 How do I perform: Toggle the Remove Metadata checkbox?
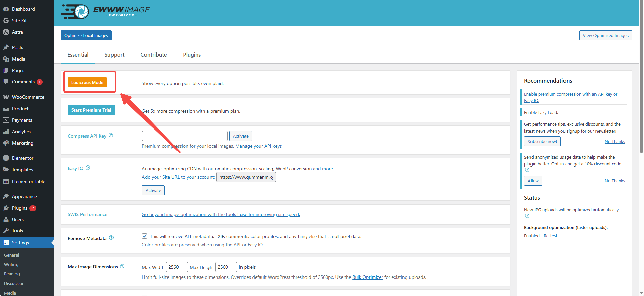click(144, 236)
